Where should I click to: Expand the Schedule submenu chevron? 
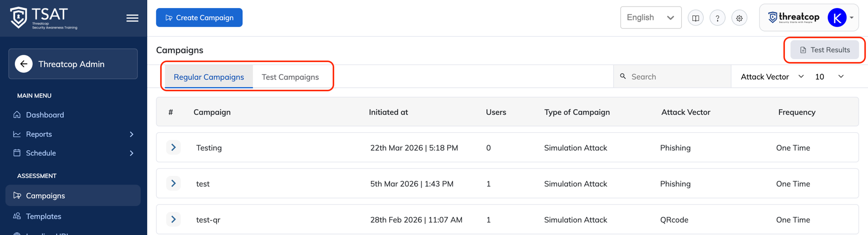(132, 153)
